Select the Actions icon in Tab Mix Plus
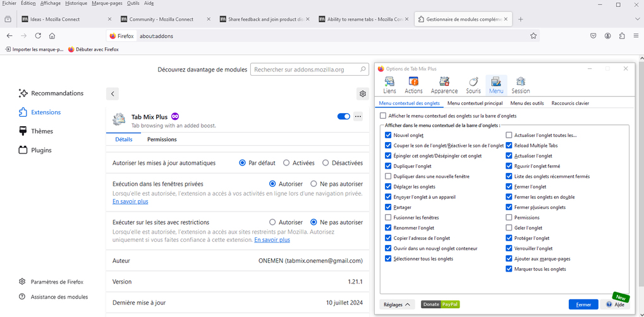Screen dimensions: 644x317 pyautogui.click(x=414, y=85)
